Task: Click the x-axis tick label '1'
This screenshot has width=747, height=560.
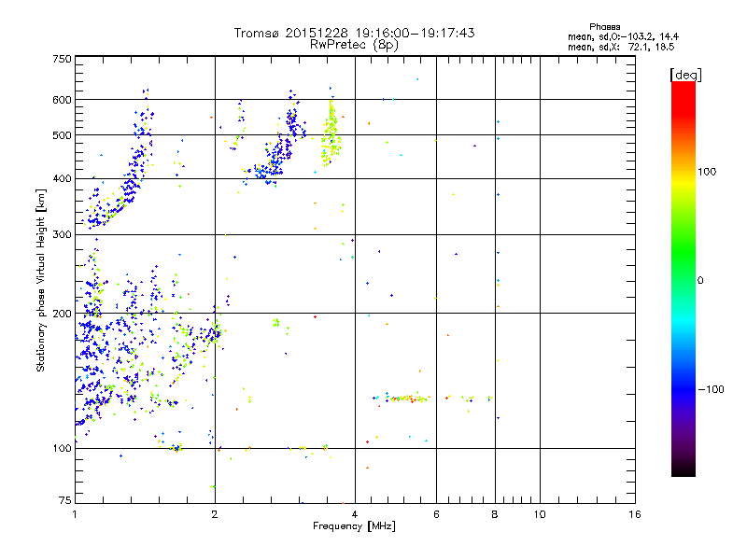Action: [75, 514]
